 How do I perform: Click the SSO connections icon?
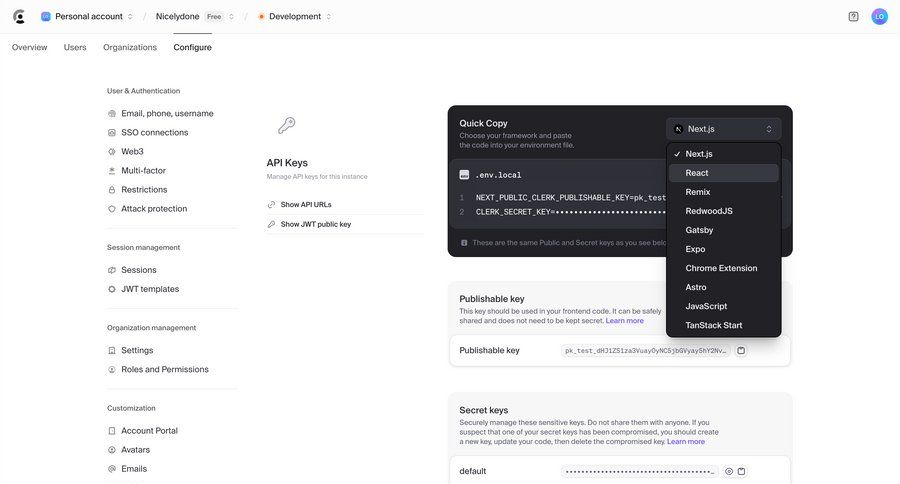112,133
